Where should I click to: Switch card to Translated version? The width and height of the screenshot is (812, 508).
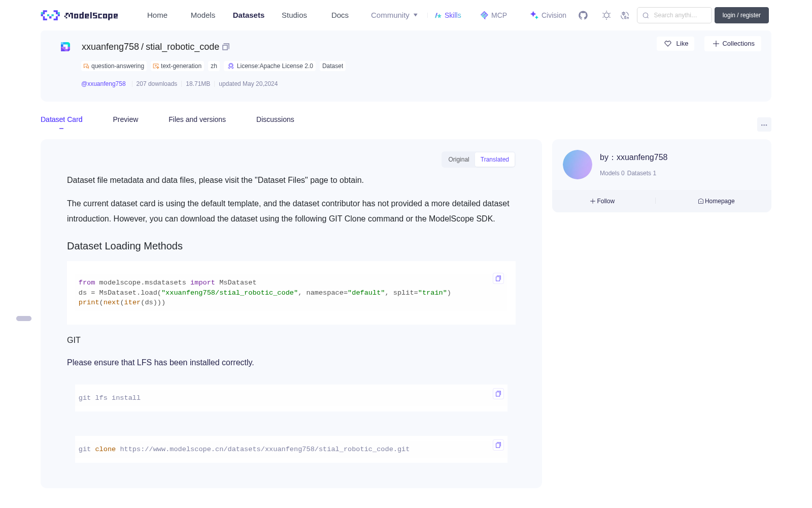[x=495, y=160]
